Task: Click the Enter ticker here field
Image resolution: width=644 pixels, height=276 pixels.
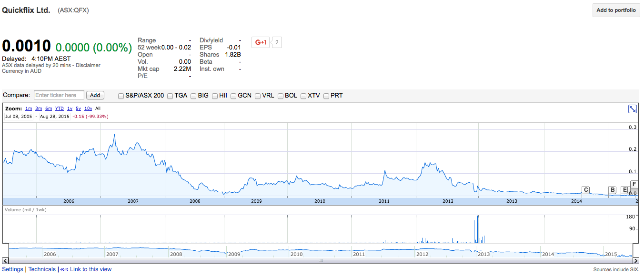Action: (x=59, y=95)
